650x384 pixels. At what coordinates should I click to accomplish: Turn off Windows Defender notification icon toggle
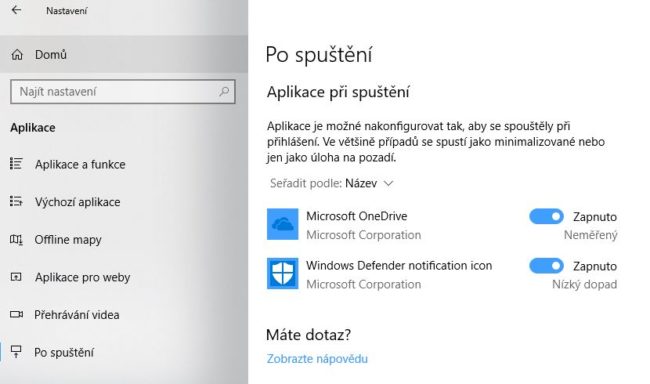click(546, 266)
